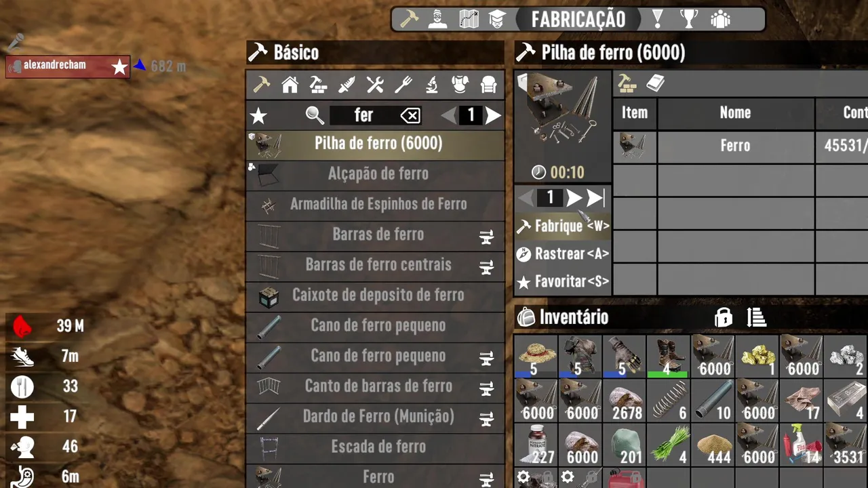Image resolution: width=868 pixels, height=488 pixels.
Task: Open the map icon in top bar
Action: pyautogui.click(x=469, y=19)
